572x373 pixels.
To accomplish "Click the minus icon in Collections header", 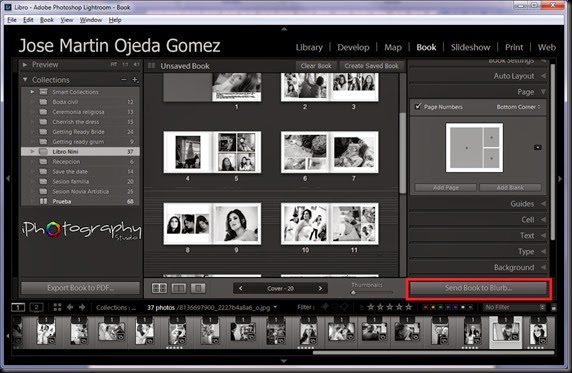I will (124, 80).
